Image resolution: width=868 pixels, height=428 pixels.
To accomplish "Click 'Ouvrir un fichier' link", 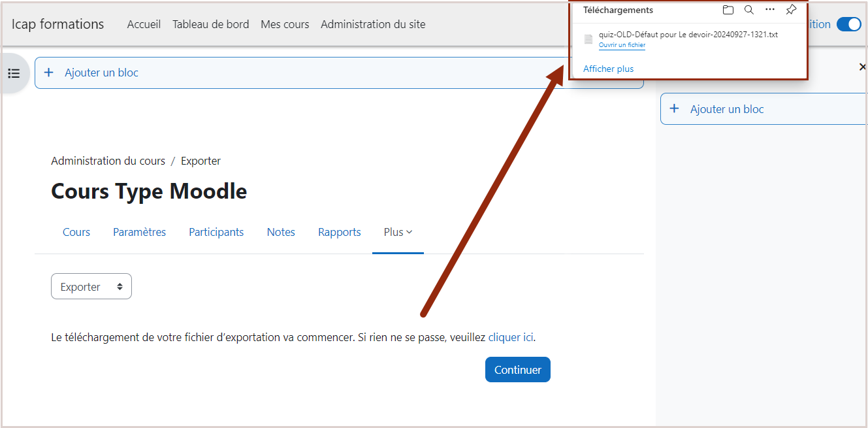I will 622,45.
